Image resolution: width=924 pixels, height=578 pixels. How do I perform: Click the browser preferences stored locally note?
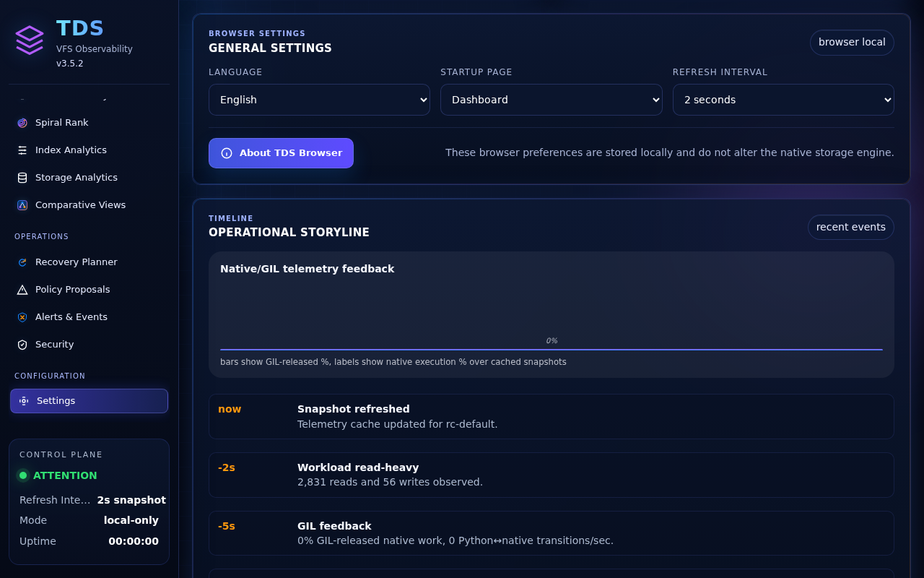coord(670,152)
